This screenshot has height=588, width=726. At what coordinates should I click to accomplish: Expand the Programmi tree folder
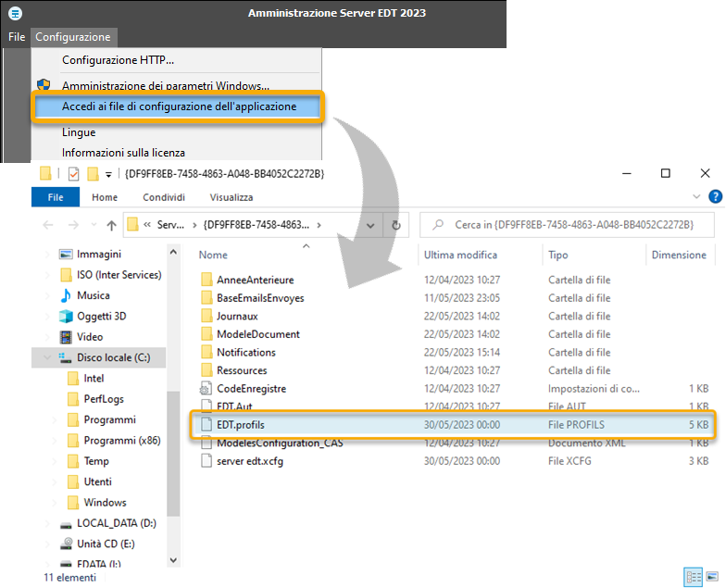coord(54,420)
